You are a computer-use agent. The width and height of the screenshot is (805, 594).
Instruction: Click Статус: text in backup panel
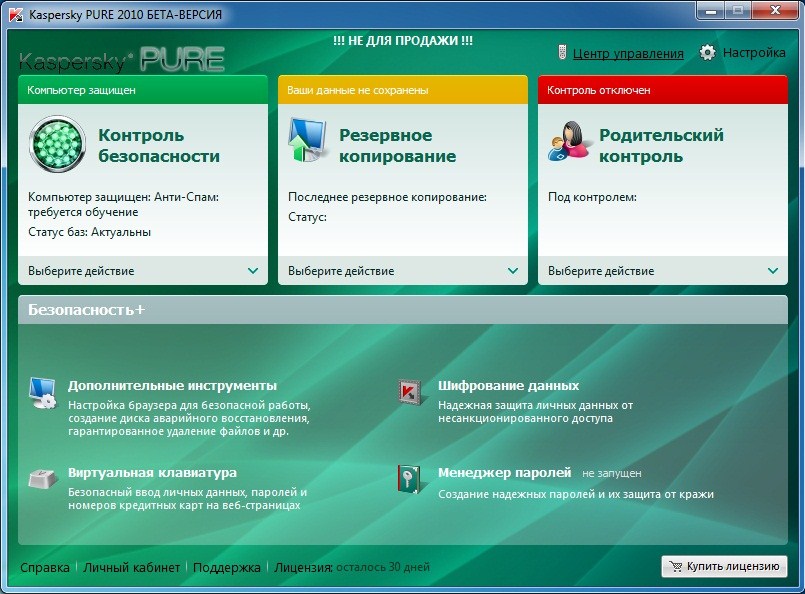307,217
